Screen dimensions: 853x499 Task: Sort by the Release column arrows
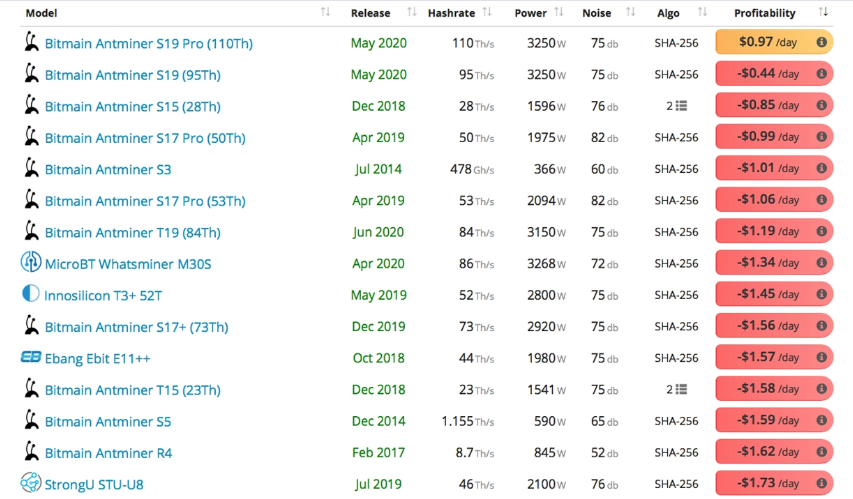412,13
